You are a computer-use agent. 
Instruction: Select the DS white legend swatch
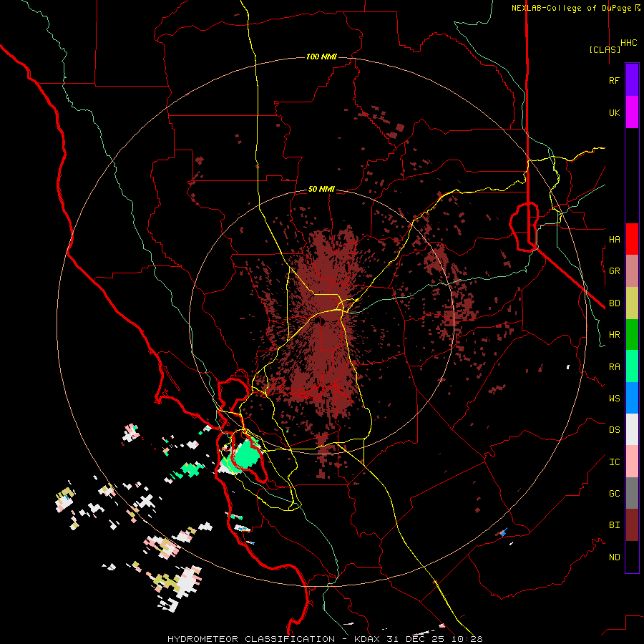(632, 429)
